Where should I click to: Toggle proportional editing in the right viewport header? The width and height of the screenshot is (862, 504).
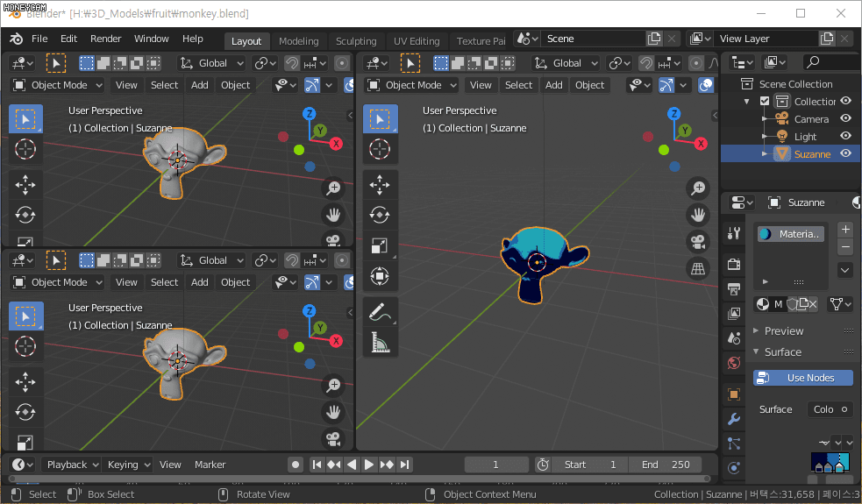pyautogui.click(x=696, y=63)
